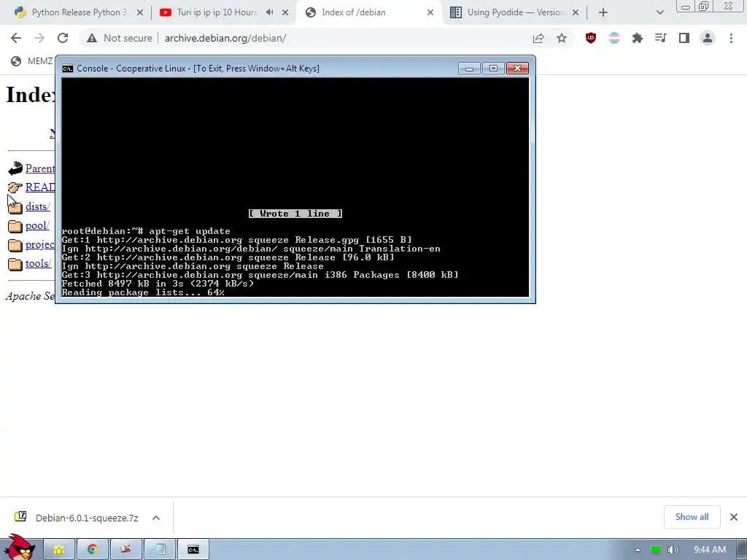Switch to the Turi ip ip ip 10 Hours tab
The height and width of the screenshot is (560, 747).
click(x=217, y=12)
